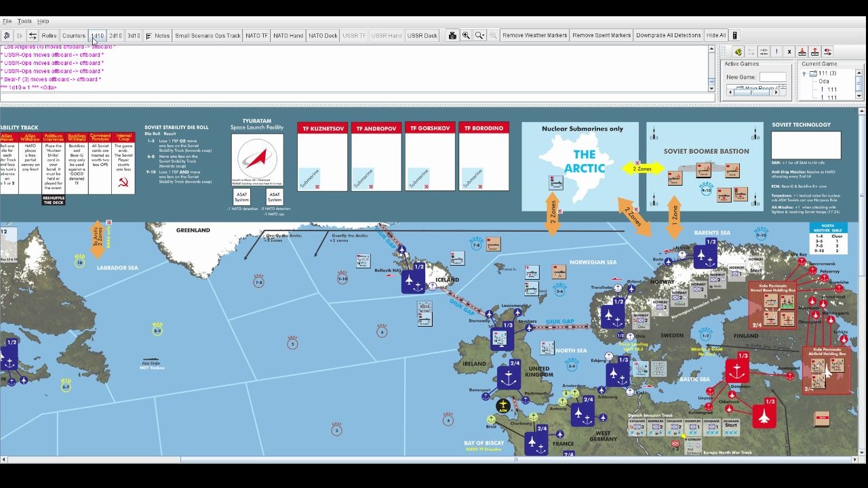Click Remove Spent Markers button
This screenshot has width=868, height=488.
(601, 35)
